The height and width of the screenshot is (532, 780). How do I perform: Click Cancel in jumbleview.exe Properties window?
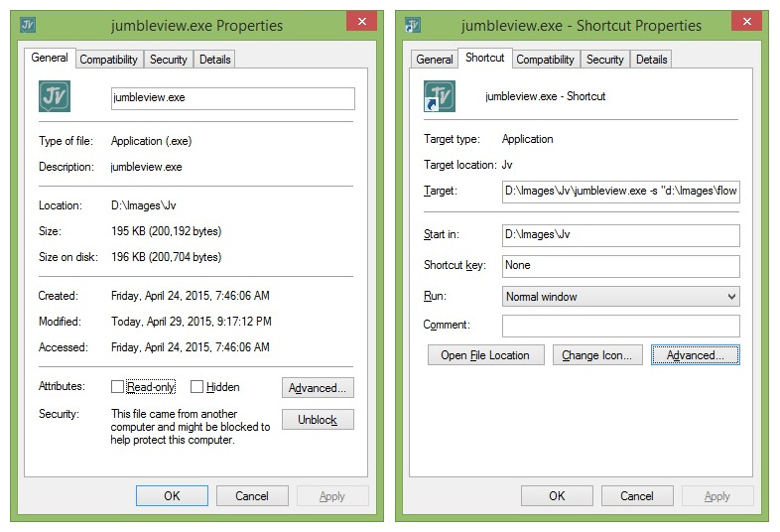click(x=252, y=495)
